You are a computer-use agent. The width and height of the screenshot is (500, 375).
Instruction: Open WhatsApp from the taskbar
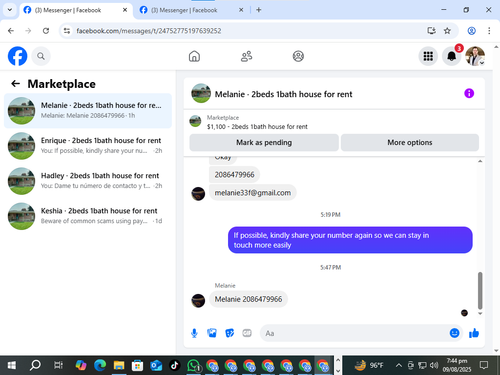193,365
